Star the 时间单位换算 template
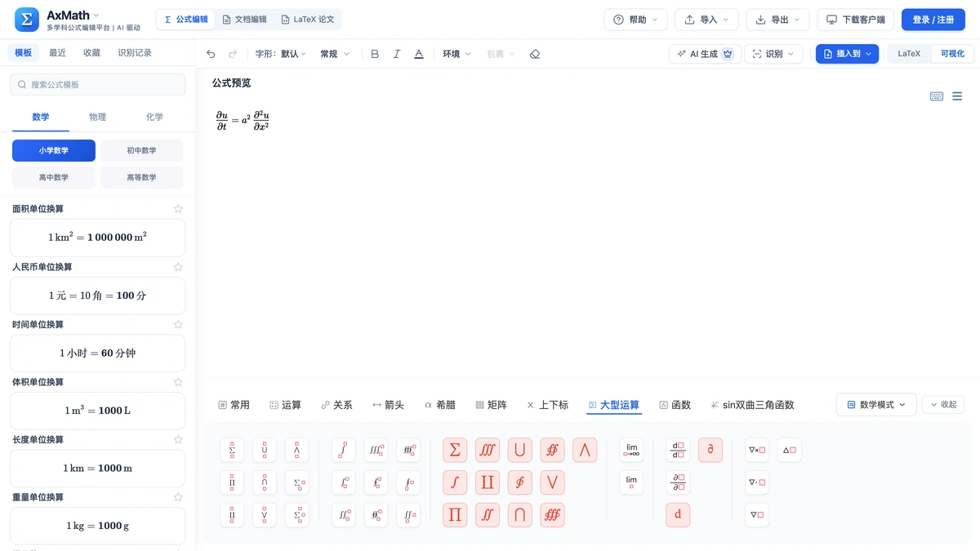Viewport: 980px width, 551px height. (178, 324)
